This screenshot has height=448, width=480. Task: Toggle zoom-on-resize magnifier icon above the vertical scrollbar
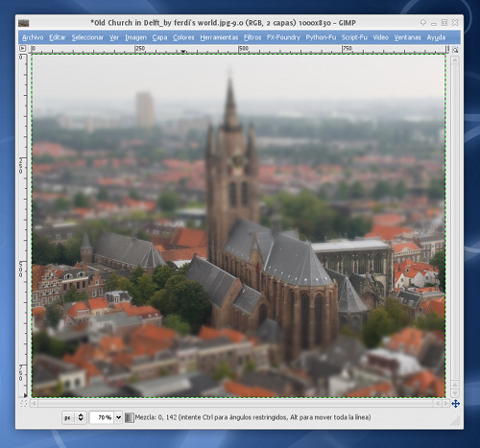(455, 50)
